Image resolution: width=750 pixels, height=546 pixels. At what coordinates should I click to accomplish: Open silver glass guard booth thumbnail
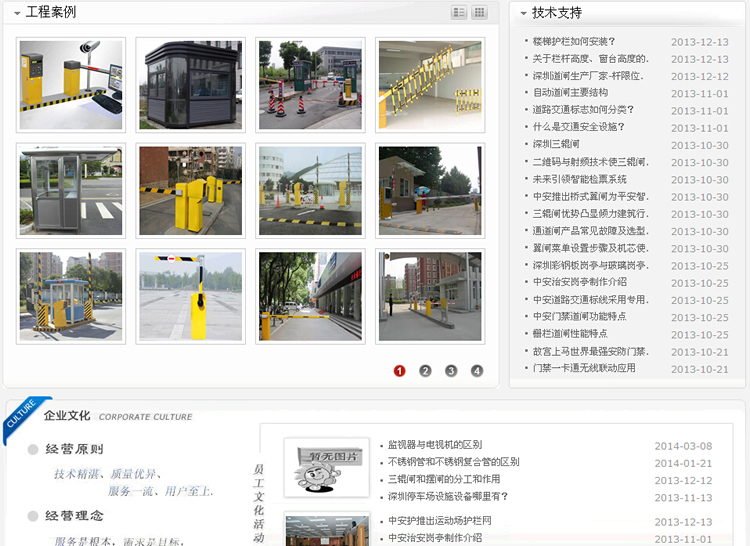click(71, 190)
